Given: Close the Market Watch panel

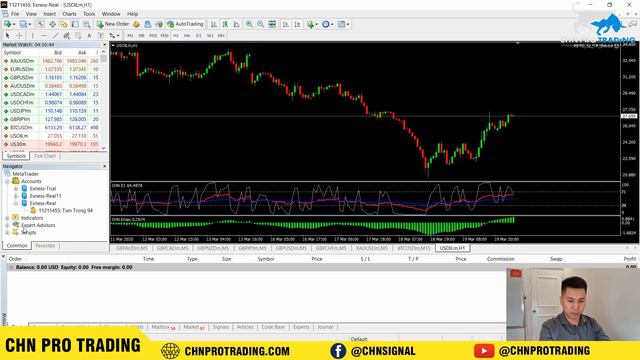Looking at the screenshot, I should [x=104, y=44].
